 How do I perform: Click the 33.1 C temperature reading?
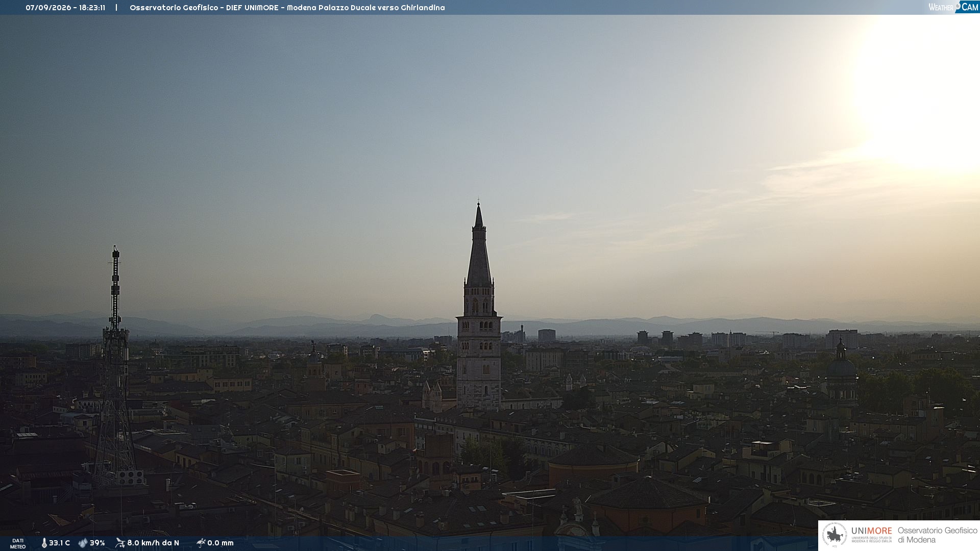pyautogui.click(x=59, y=543)
